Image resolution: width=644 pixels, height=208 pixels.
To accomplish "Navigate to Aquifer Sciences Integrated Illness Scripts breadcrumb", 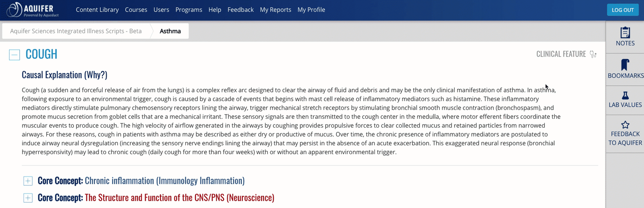I will 76,31.
